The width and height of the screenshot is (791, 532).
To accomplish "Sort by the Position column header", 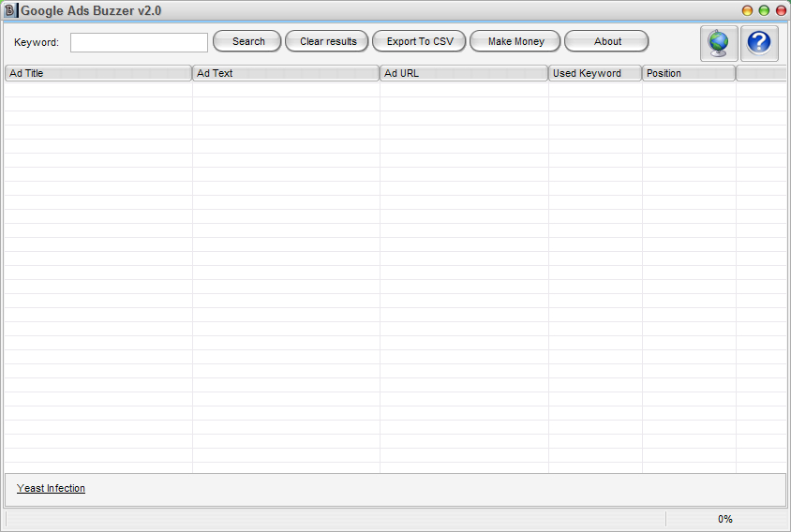I will 689,73.
